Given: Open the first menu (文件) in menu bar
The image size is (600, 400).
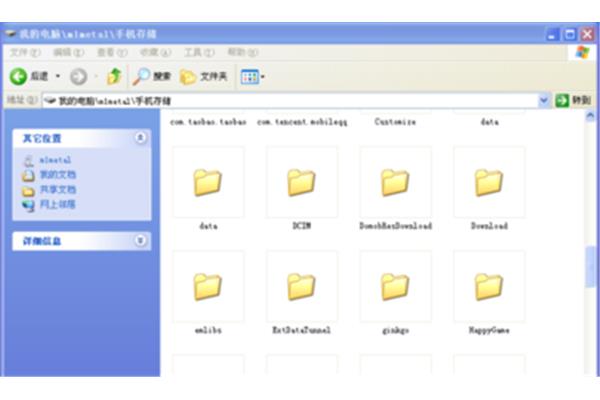Looking at the screenshot, I should [x=24, y=52].
